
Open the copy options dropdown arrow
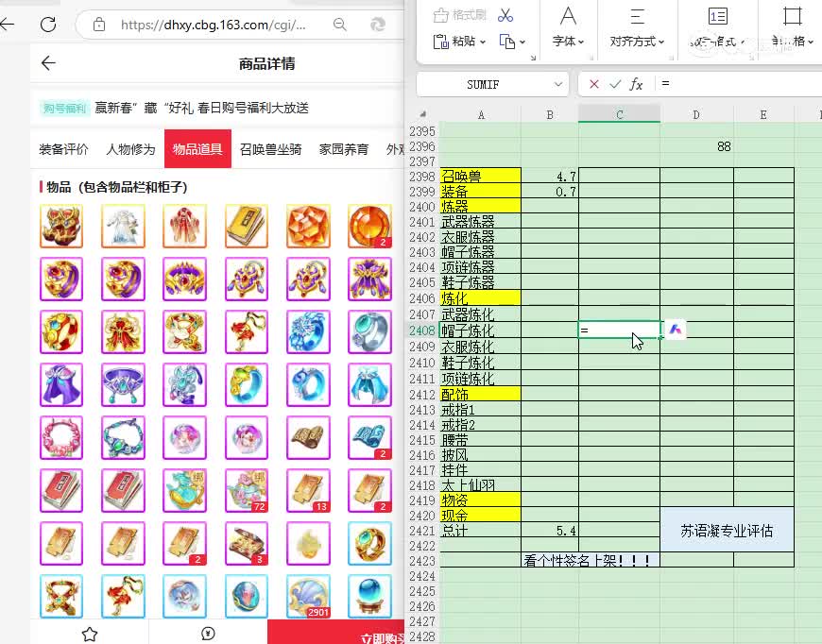(522, 42)
